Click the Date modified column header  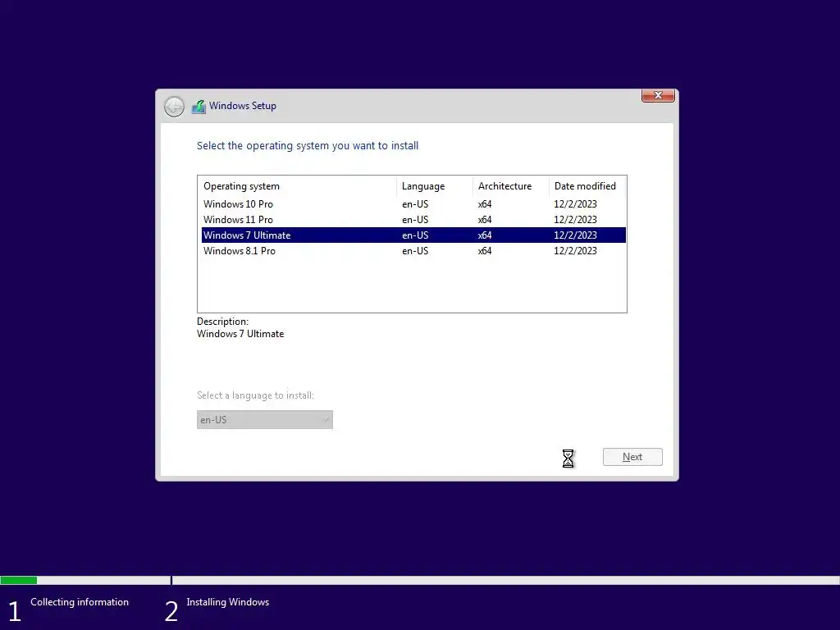(587, 186)
